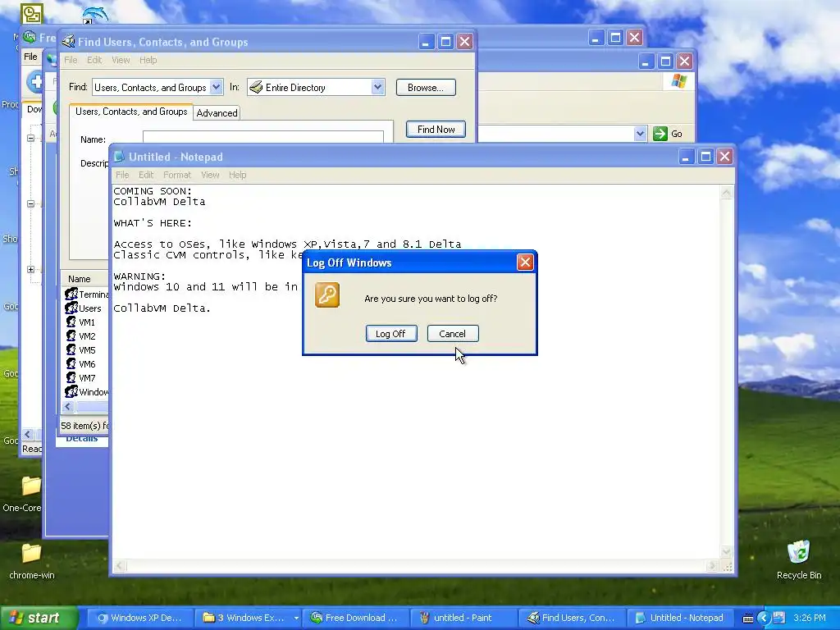The height and width of the screenshot is (630, 840).
Task: Click the Notepad title bar icon
Action: pyautogui.click(x=118, y=157)
